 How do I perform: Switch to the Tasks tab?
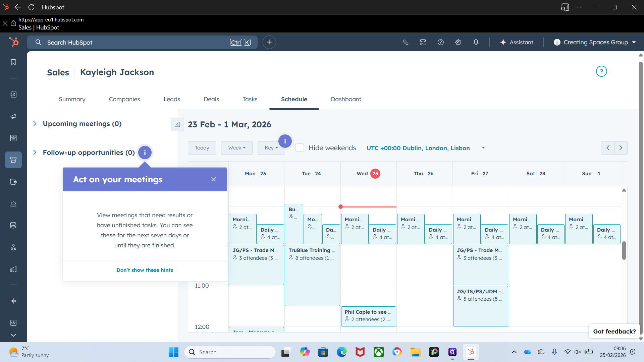[x=250, y=99]
